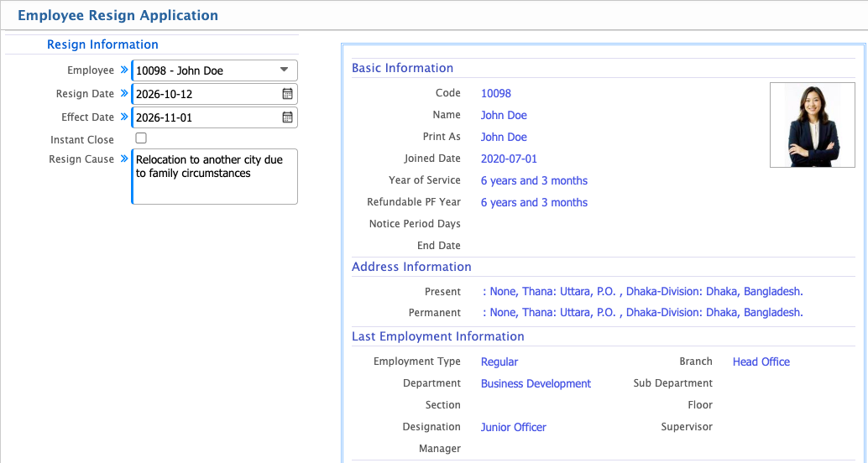The height and width of the screenshot is (463, 868).
Task: Click the double-arrow icon beside Employee label
Action: point(124,70)
